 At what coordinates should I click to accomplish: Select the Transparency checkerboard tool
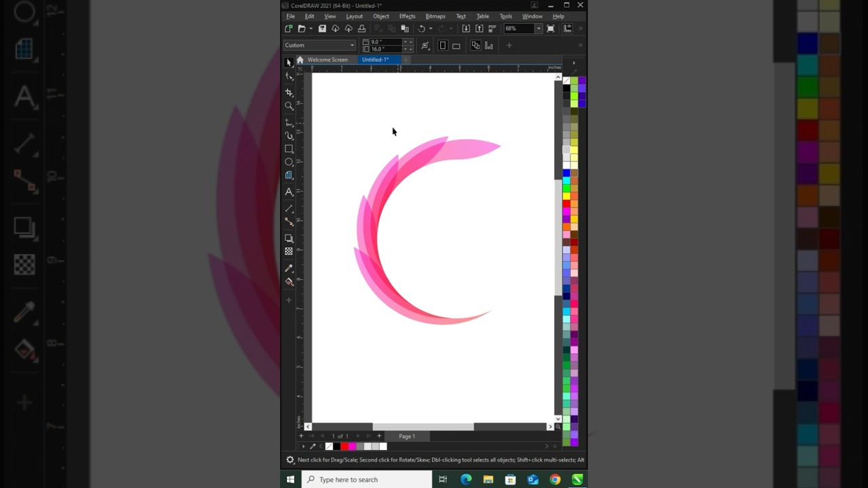289,251
